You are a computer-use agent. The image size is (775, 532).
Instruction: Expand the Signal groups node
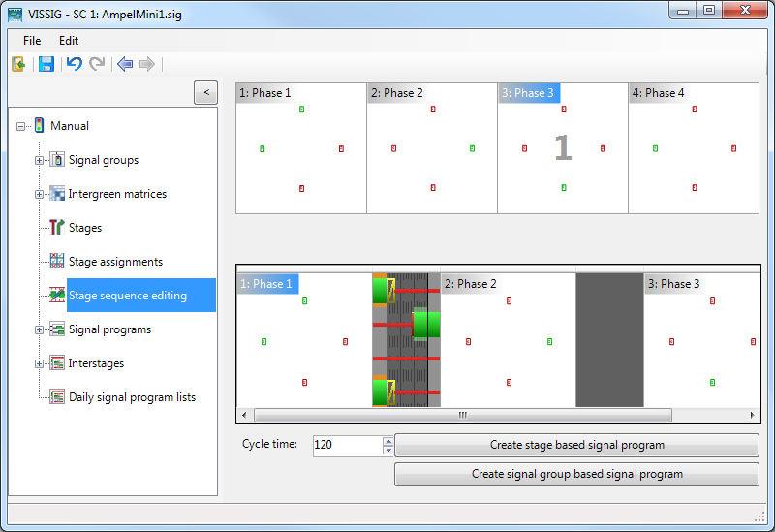[x=40, y=160]
